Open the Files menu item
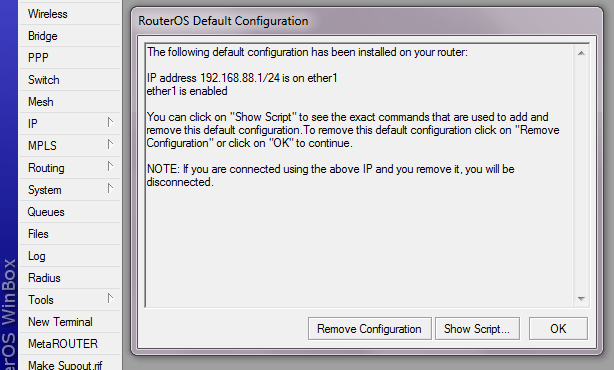The width and height of the screenshot is (614, 370). [70, 234]
